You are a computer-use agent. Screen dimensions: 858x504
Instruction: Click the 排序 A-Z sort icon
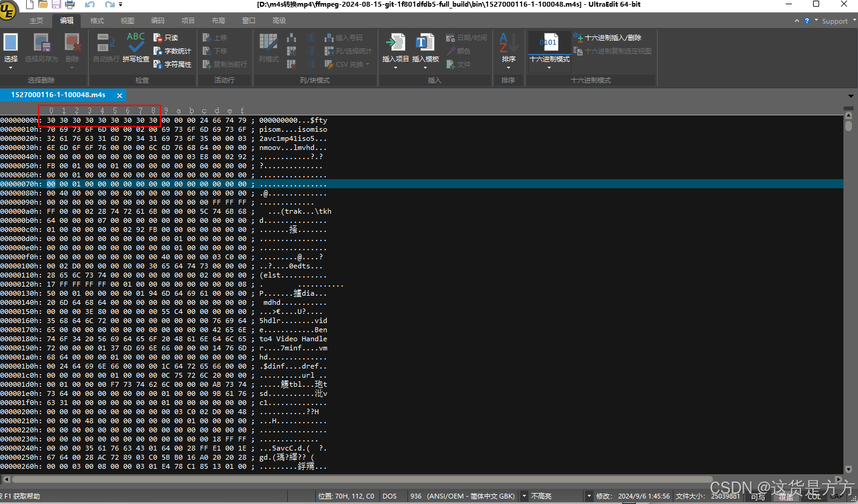[x=508, y=43]
